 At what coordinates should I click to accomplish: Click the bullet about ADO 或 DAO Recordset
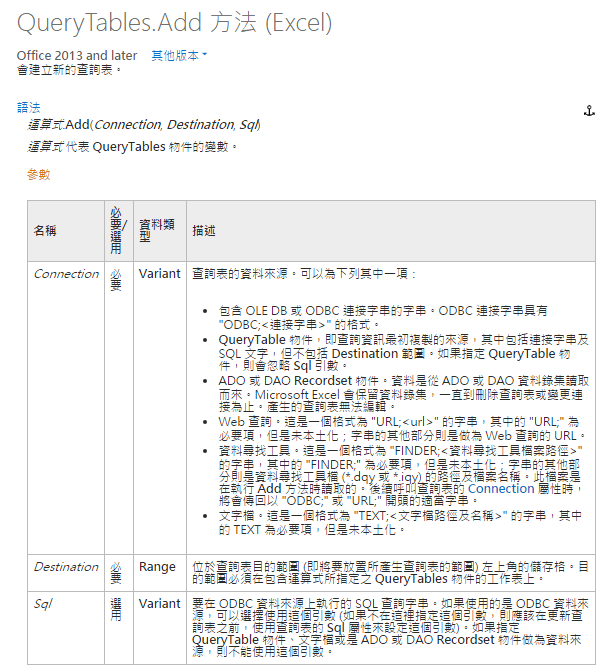point(404,394)
